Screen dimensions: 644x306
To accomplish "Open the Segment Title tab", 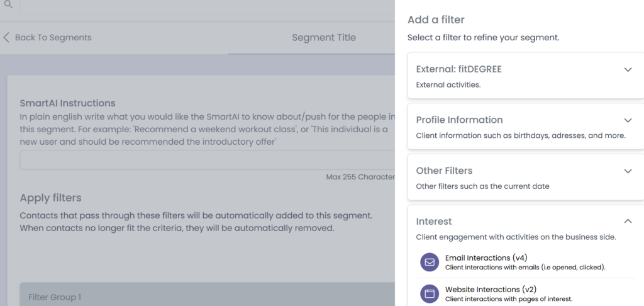I will tap(324, 38).
